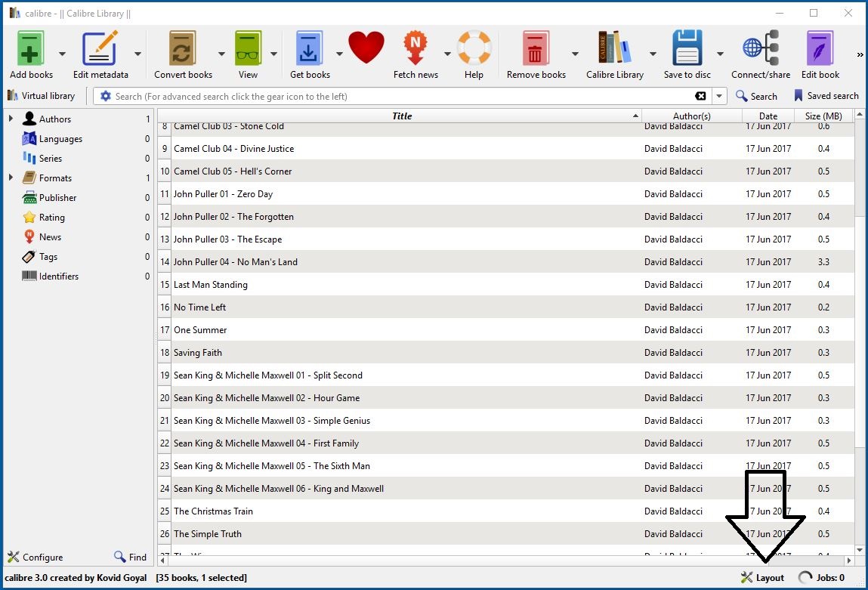The width and height of the screenshot is (868, 590).
Task: Clear the search with the X icon
Action: click(x=700, y=96)
